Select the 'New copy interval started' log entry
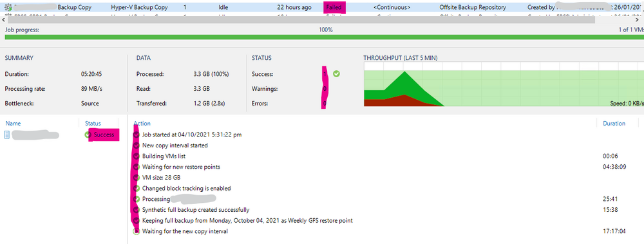 (175, 145)
